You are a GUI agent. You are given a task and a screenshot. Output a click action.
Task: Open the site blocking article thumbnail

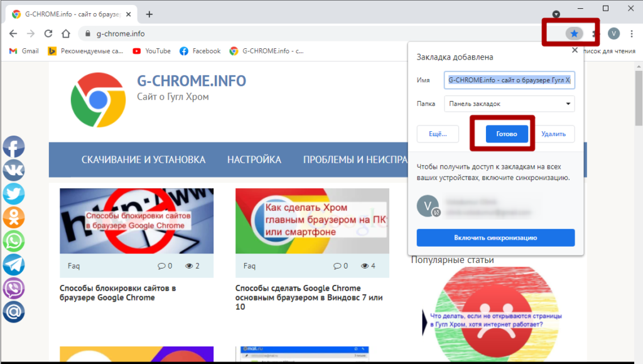(136, 221)
